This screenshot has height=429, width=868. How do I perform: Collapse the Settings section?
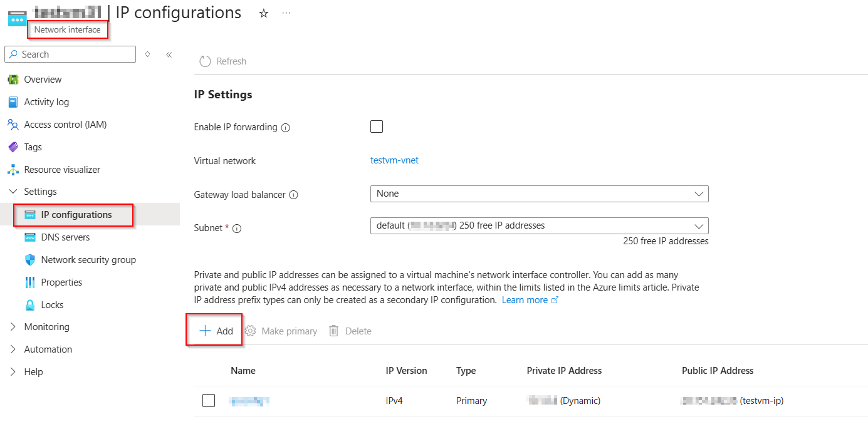tap(13, 192)
